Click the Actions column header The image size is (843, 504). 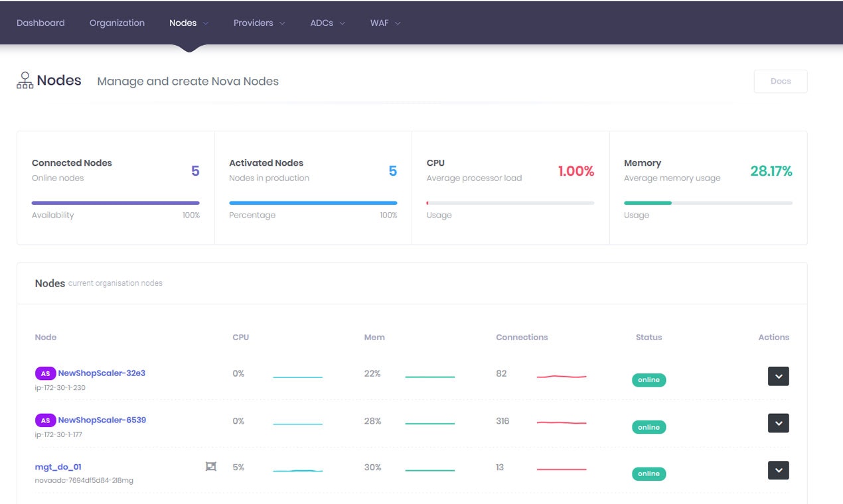774,338
